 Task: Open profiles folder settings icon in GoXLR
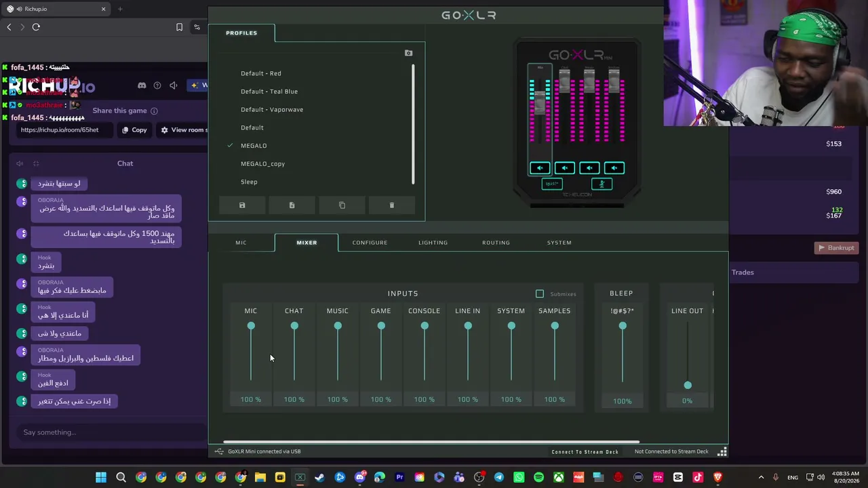click(x=408, y=53)
